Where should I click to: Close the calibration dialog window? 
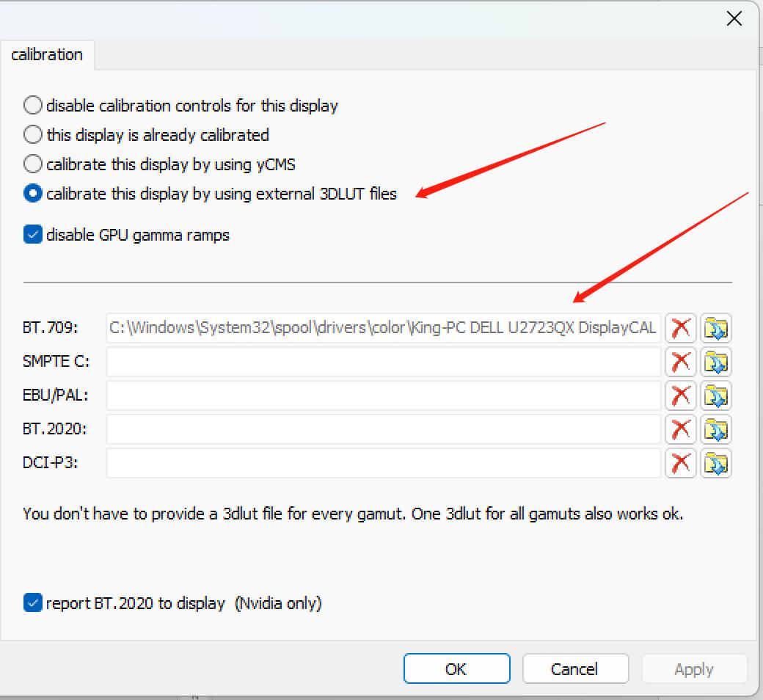pos(734,19)
